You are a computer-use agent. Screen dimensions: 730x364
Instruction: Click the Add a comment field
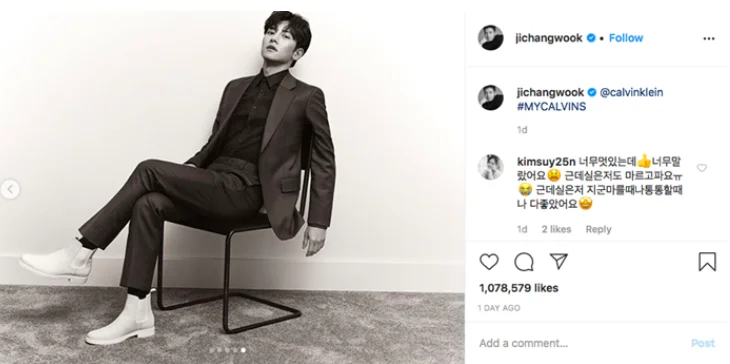[582, 344]
